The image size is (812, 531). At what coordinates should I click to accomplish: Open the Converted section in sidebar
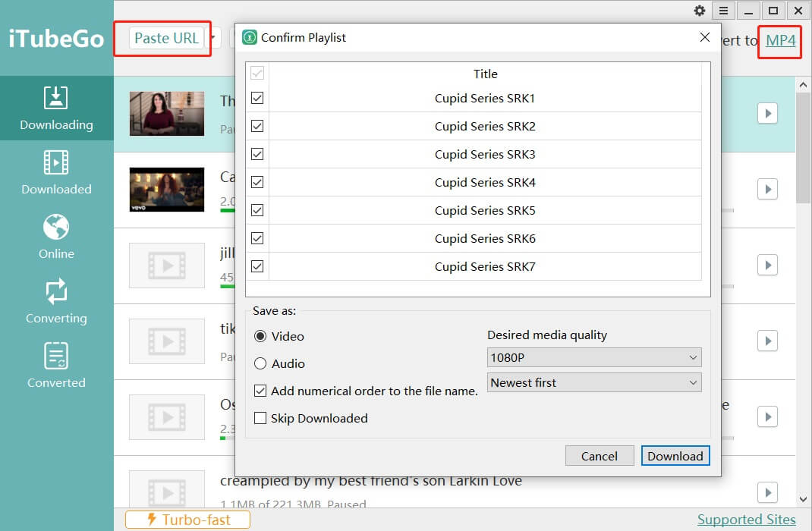point(56,366)
